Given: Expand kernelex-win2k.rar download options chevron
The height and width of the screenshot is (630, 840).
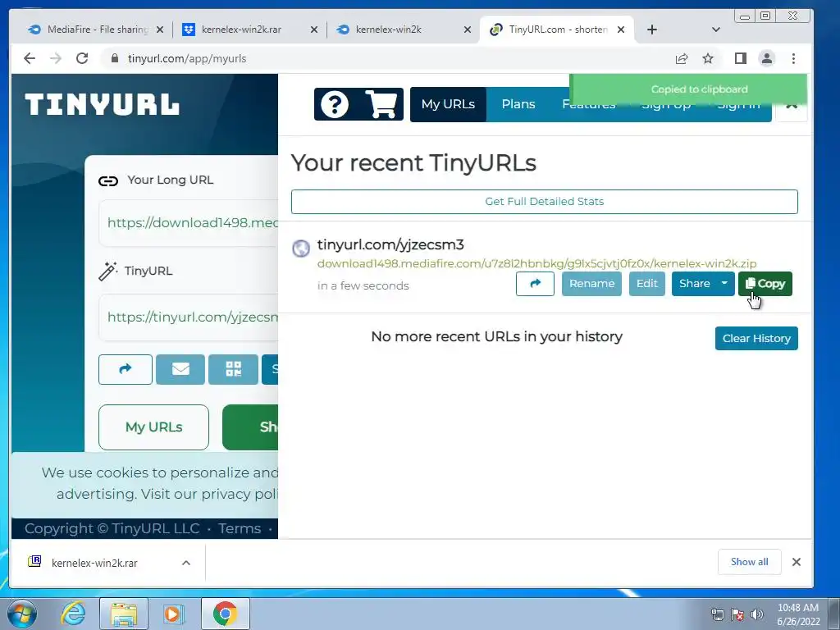Looking at the screenshot, I should pyautogui.click(x=186, y=563).
